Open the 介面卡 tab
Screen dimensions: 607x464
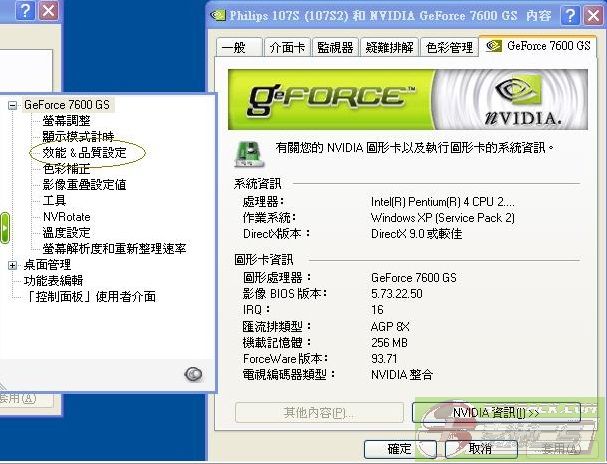(x=286, y=47)
